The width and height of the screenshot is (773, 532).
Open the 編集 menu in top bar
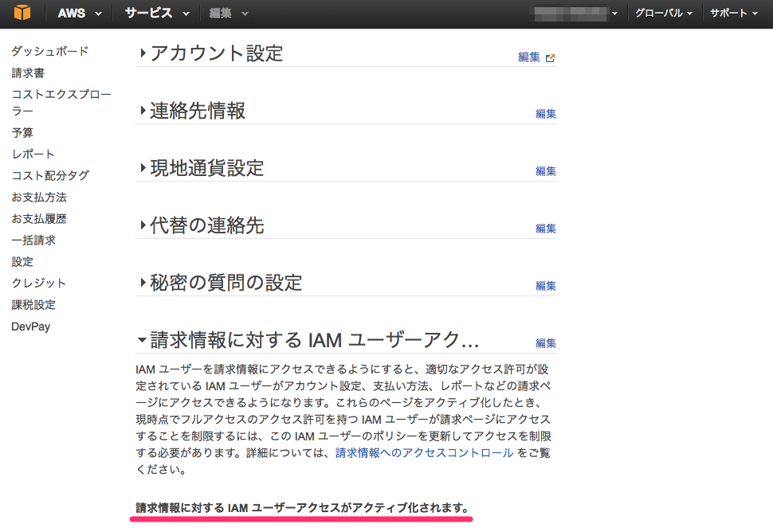(x=228, y=14)
